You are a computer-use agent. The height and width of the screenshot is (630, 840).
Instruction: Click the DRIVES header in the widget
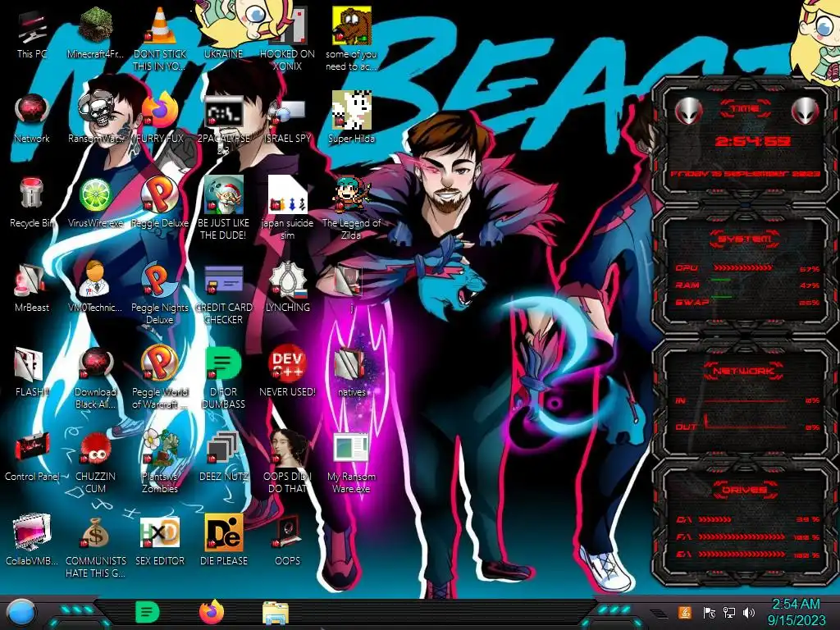coord(745,490)
